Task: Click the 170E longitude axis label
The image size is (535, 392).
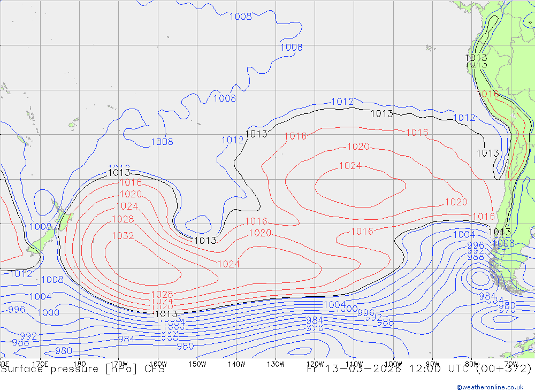Action: click(x=40, y=364)
